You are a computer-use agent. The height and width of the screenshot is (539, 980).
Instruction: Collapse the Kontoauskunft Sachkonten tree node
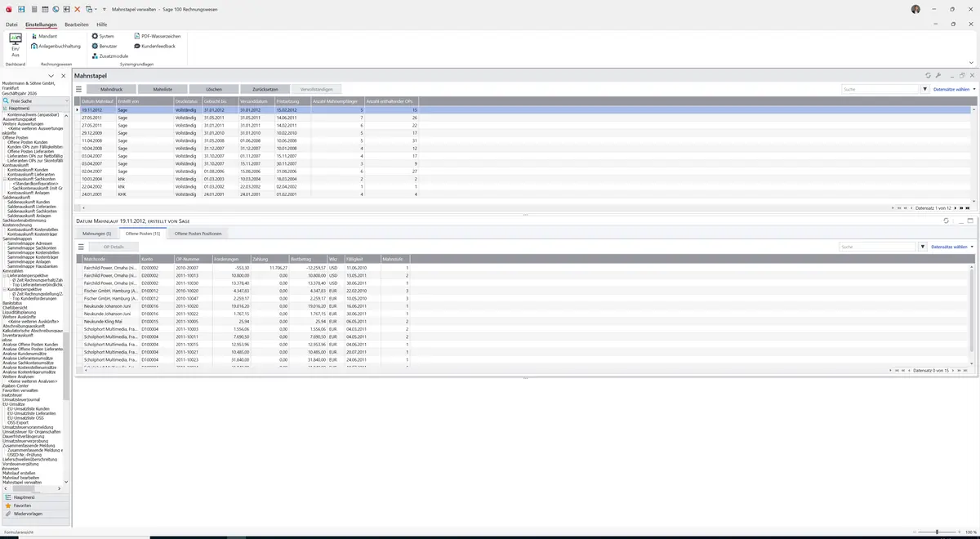[x=5, y=178]
